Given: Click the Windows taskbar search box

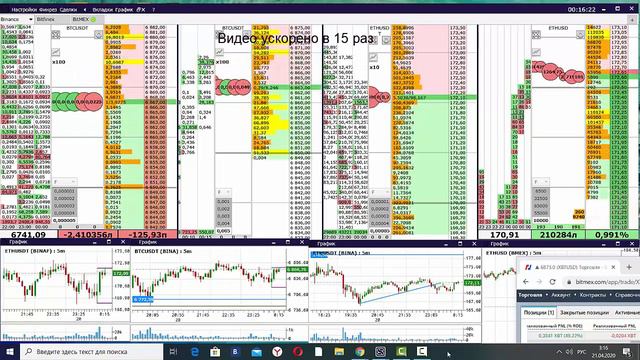Looking at the screenshot, I should pos(92,351).
